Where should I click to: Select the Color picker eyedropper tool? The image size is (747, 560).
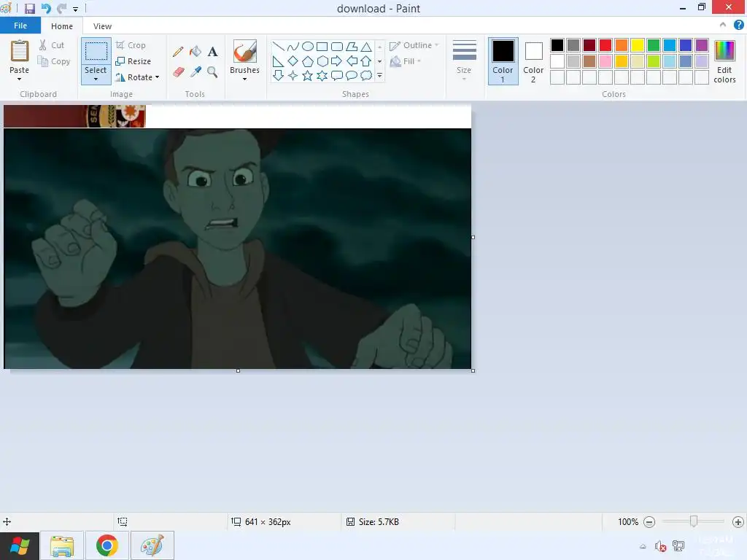pos(196,72)
